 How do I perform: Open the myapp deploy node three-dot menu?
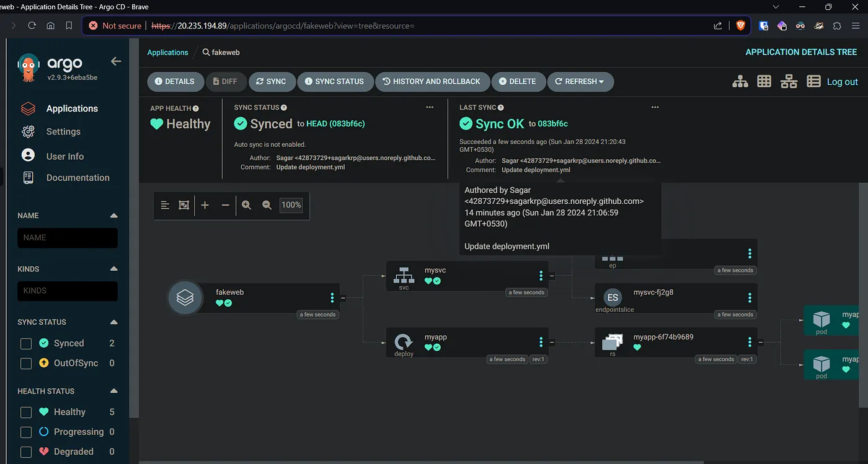coord(541,343)
